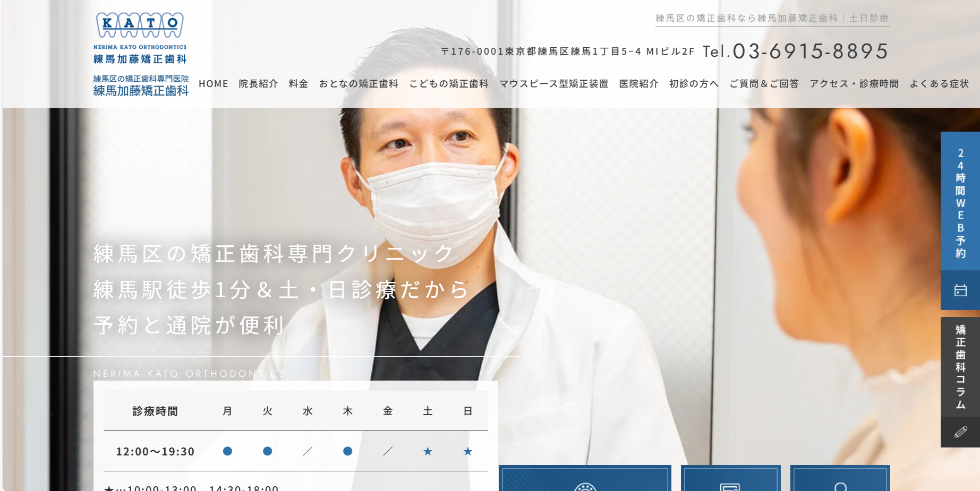Viewport: 980px width, 491px height.
Task: Click the 12:00～19:30 time cell
Action: 155,451
